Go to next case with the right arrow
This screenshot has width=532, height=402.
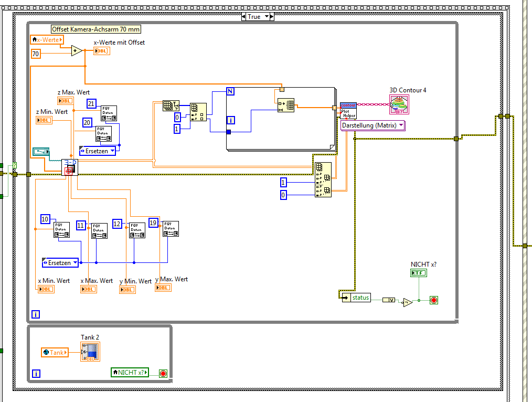(272, 17)
